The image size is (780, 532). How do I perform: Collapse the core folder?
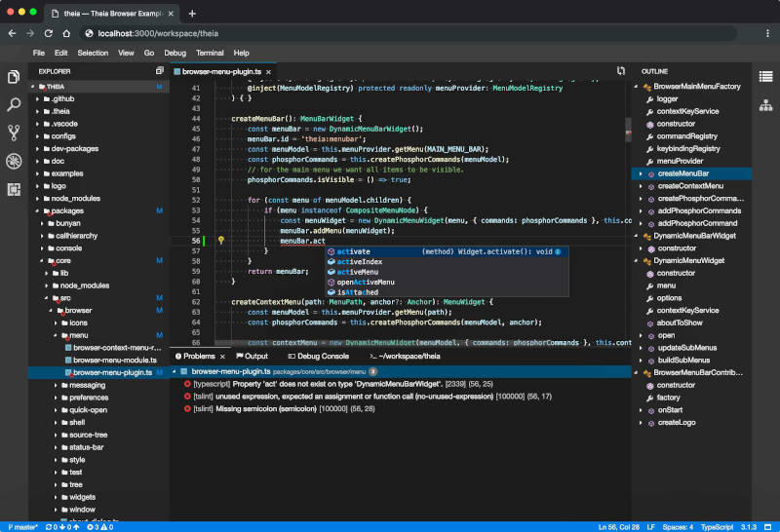[x=42, y=260]
